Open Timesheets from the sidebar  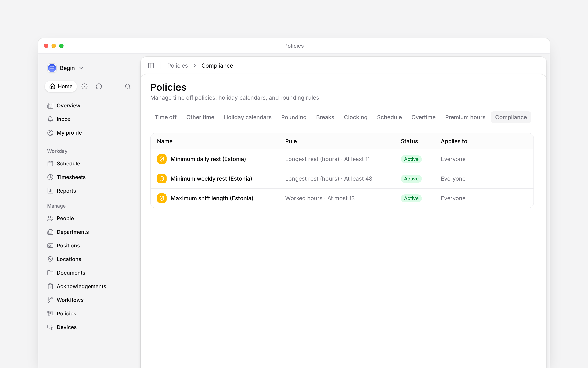(x=71, y=177)
